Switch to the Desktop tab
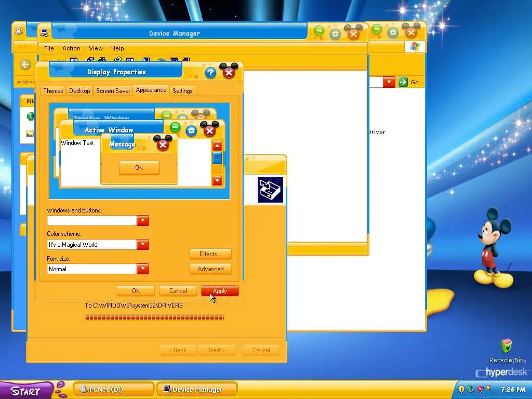The height and width of the screenshot is (399, 532). (x=79, y=90)
